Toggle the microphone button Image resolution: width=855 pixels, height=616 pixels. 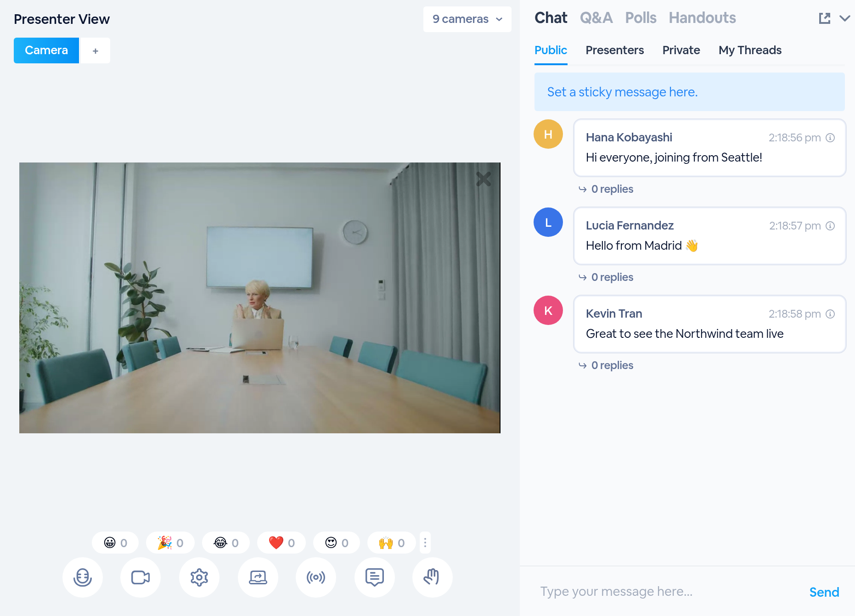point(83,577)
